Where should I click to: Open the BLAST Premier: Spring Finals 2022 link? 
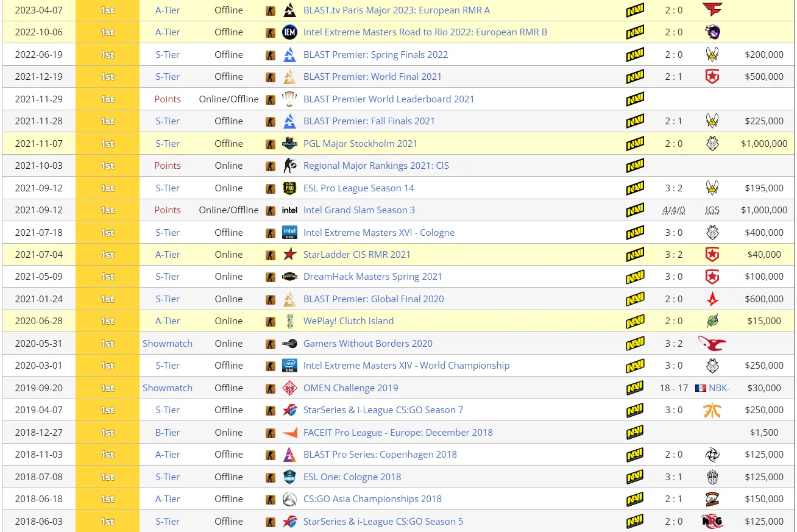375,54
